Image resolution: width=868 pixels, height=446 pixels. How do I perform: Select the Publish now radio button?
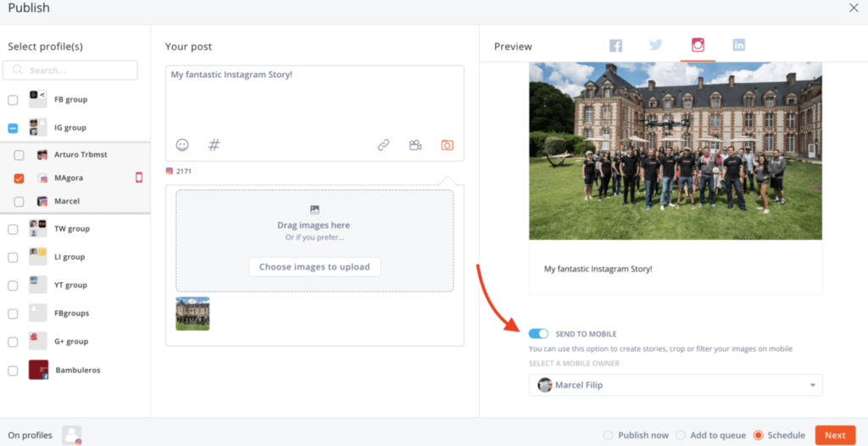point(608,435)
